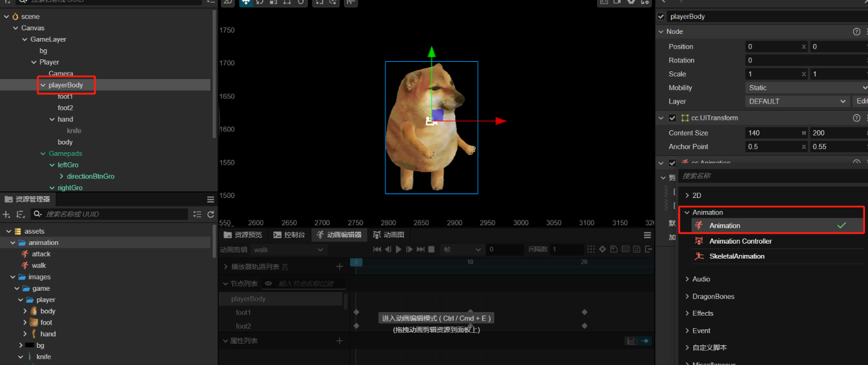
Task: Switch to keyframe view in animation editor
Action: [645, 341]
